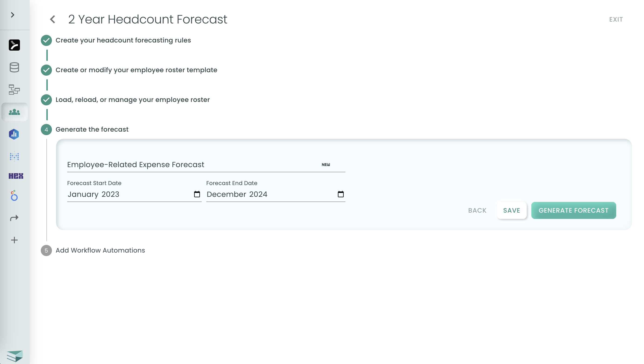The image size is (644, 364).
Task: Click the share arrow icon in the sidebar
Action: pyautogui.click(x=14, y=217)
